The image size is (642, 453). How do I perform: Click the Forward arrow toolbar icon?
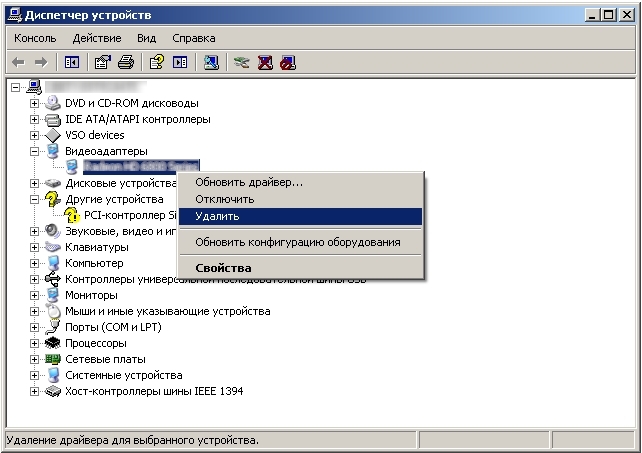pos(41,63)
